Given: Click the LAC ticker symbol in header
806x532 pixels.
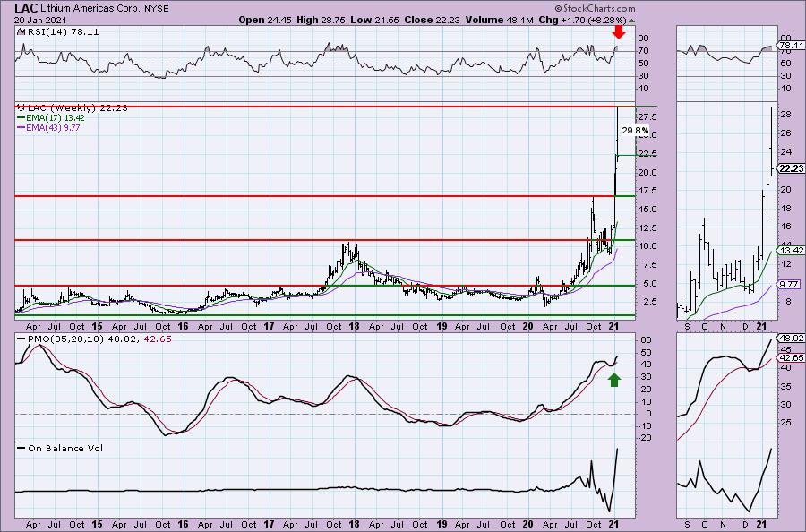Looking at the screenshot, I should [x=25, y=8].
